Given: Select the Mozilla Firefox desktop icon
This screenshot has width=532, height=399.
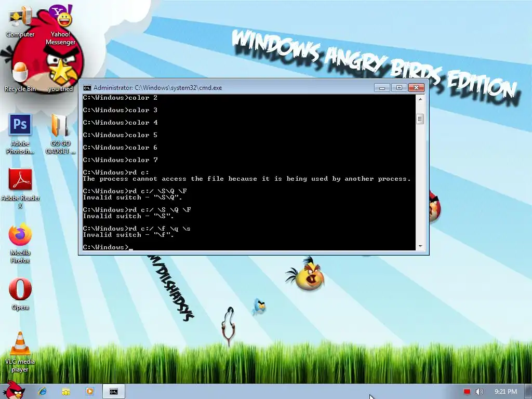Looking at the screenshot, I should click(20, 243).
